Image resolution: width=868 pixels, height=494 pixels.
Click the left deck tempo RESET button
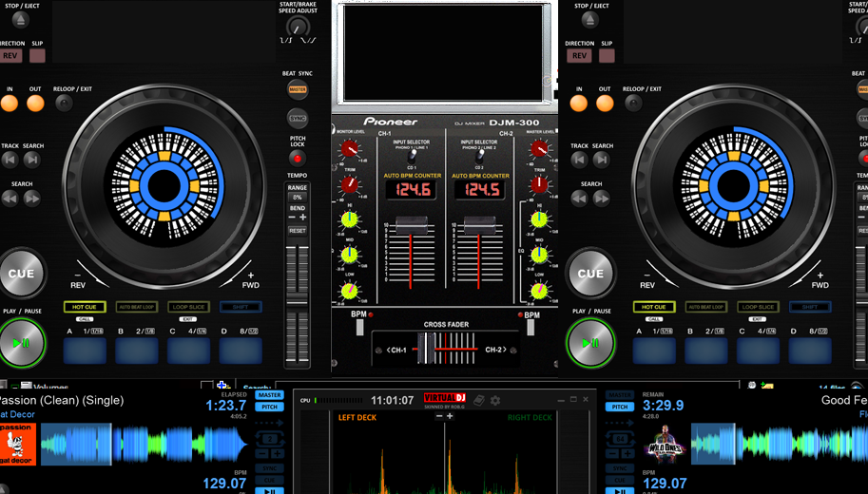298,231
